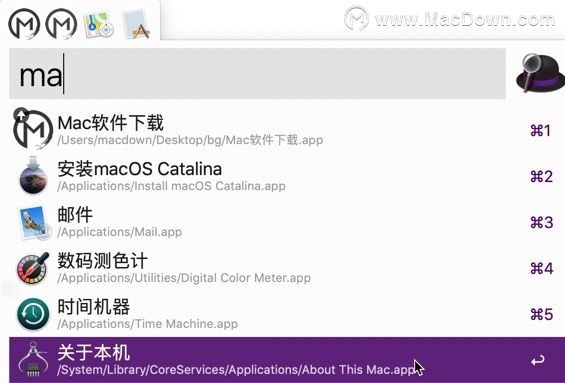Screen dimensions: 565x383
Task: Click path /Applications/Time Machine.app
Action: point(147,324)
